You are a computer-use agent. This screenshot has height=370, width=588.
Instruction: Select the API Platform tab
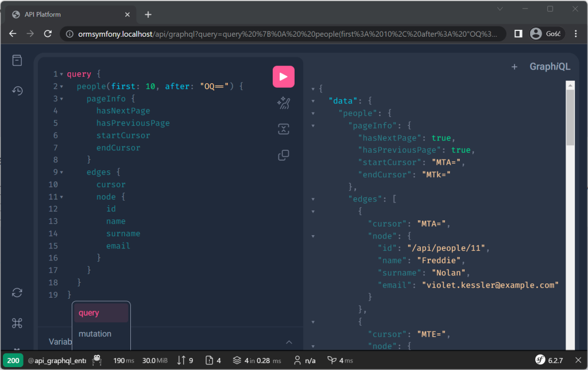(x=71, y=14)
